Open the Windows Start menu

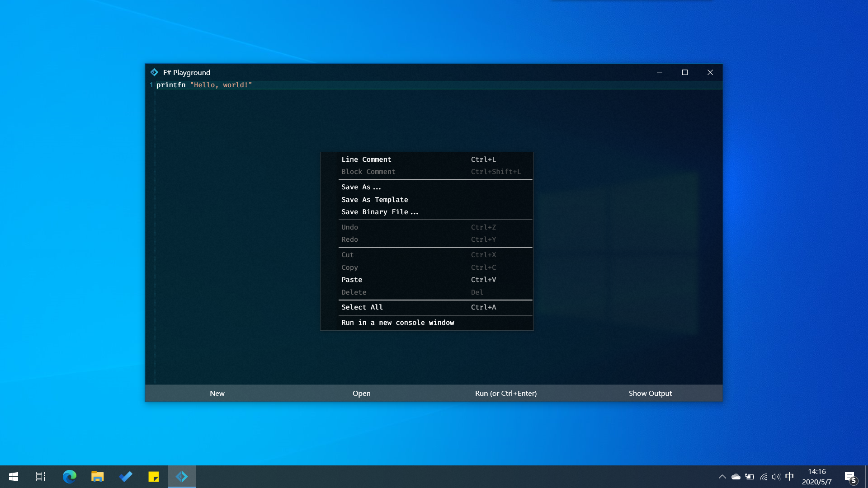click(x=14, y=477)
